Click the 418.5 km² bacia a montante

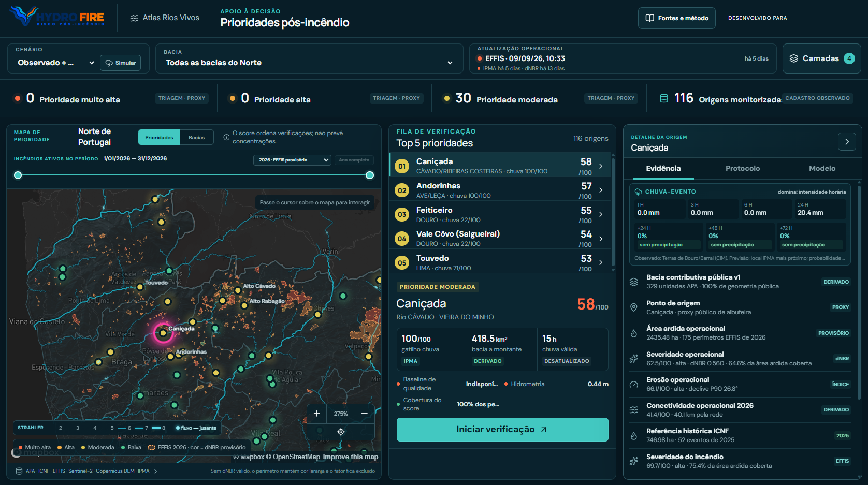pyautogui.click(x=502, y=349)
